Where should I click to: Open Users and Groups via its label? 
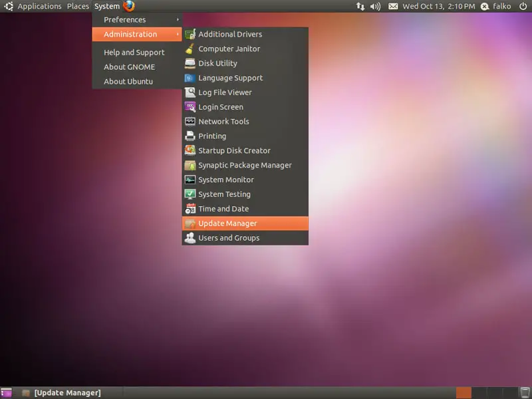point(229,238)
